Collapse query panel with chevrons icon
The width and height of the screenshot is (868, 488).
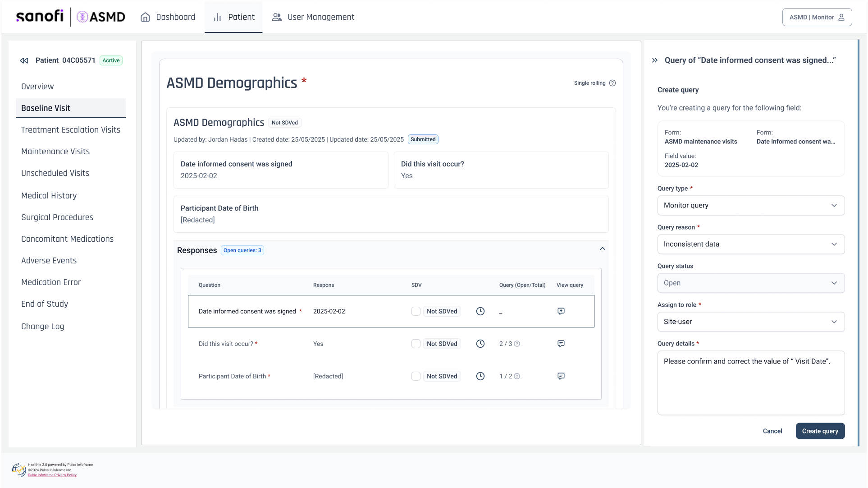655,60
